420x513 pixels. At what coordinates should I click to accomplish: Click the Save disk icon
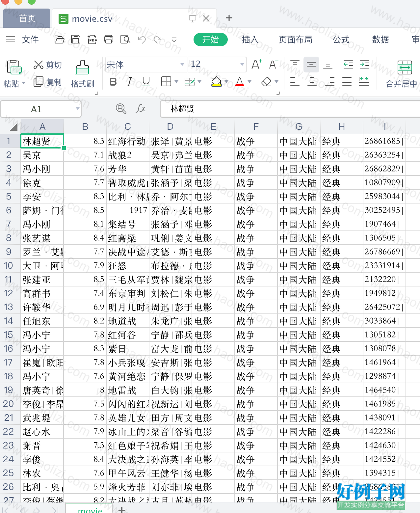pyautogui.click(x=76, y=40)
